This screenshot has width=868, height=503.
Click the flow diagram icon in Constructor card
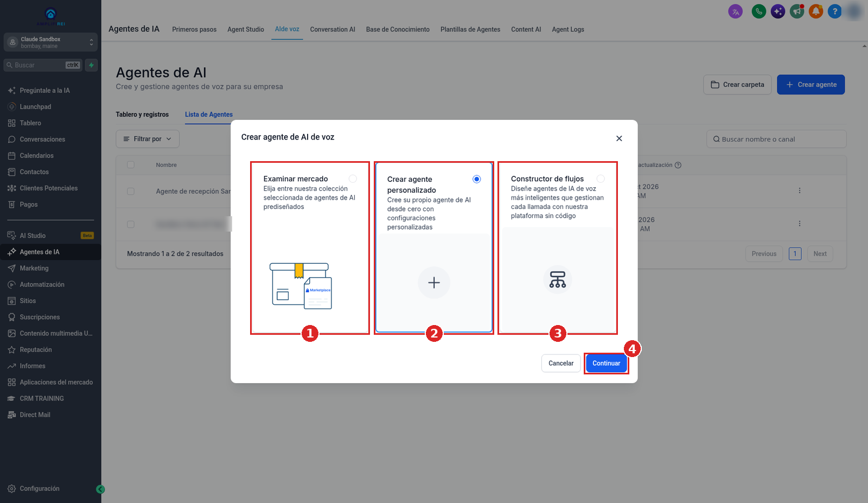click(558, 279)
